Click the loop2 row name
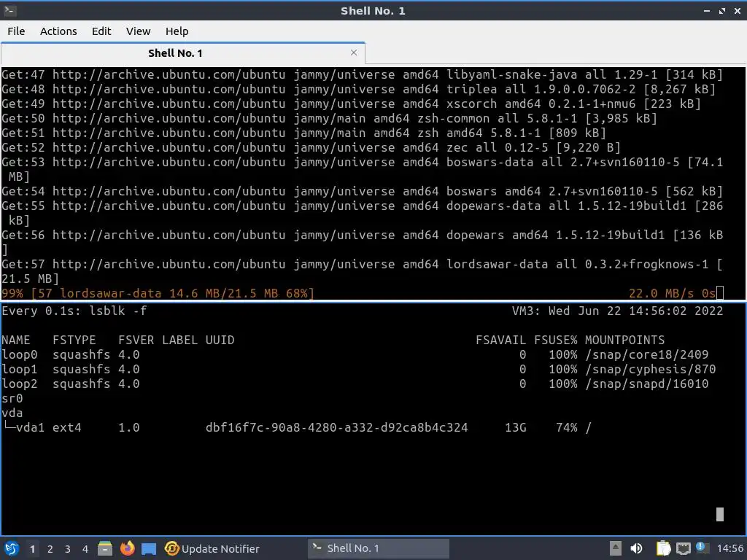 point(20,384)
